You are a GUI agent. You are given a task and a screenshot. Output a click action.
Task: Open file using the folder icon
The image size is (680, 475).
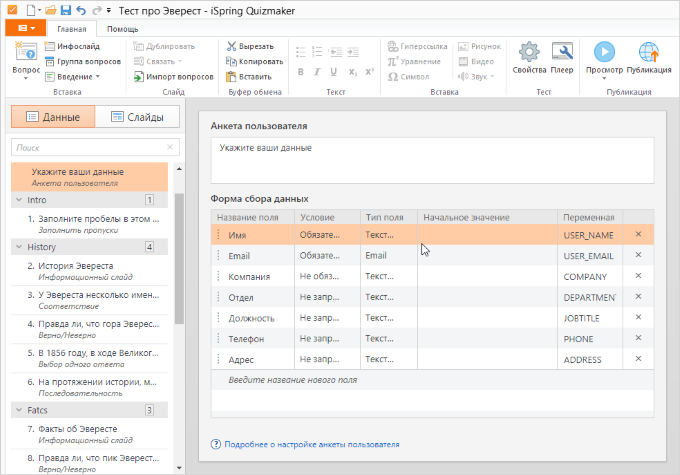tap(51, 10)
